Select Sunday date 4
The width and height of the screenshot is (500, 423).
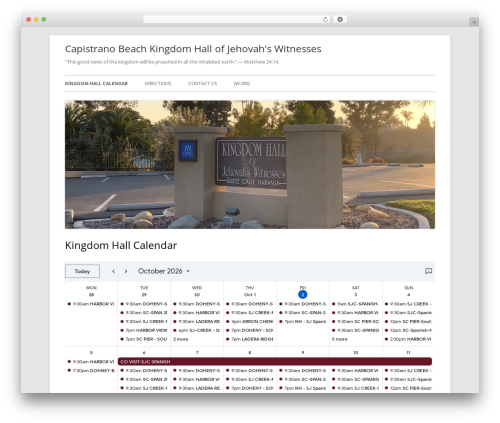pos(409,295)
